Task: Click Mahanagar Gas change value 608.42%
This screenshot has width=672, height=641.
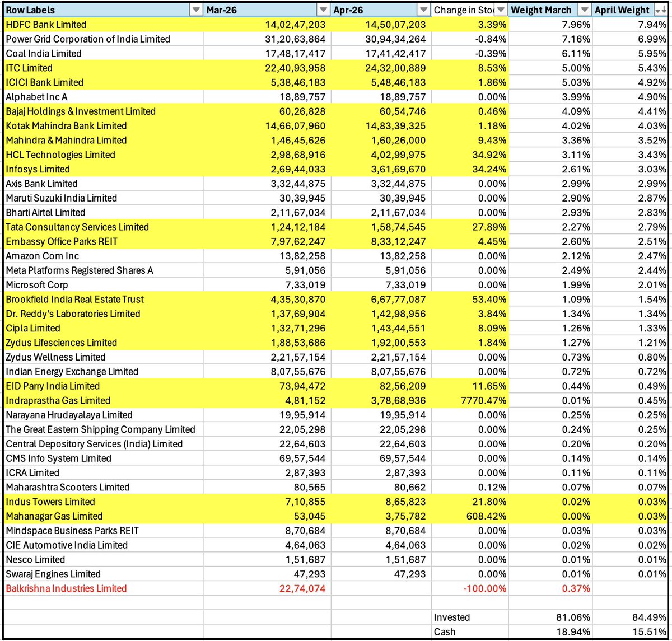Action: pyautogui.click(x=470, y=516)
